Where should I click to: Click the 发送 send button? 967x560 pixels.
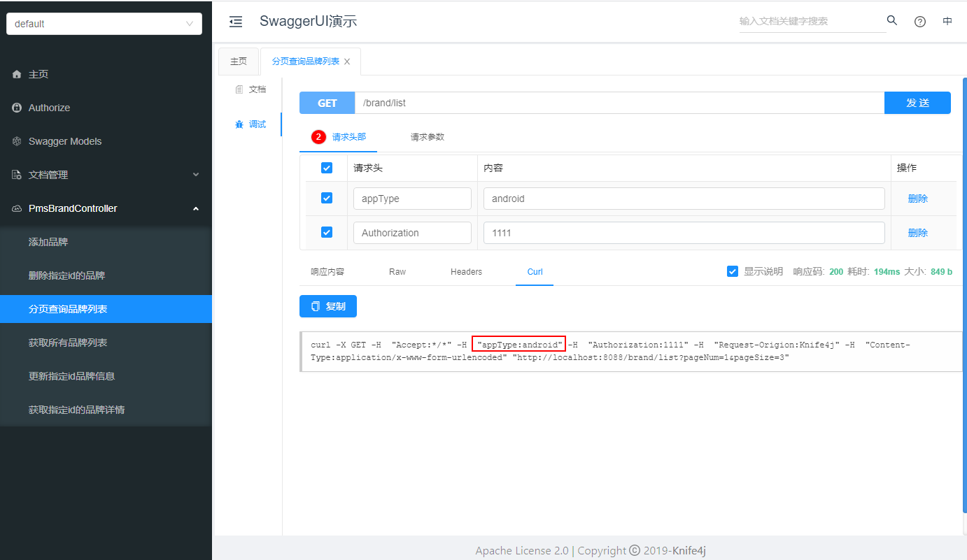[917, 103]
